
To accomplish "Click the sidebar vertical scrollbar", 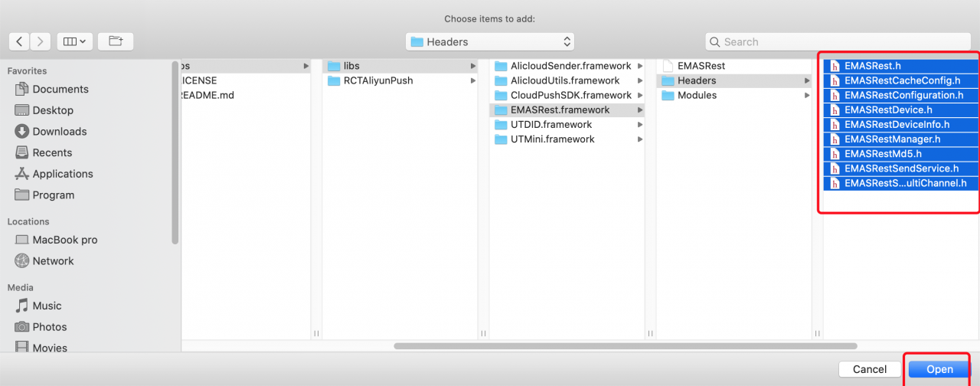I will pos(175,153).
